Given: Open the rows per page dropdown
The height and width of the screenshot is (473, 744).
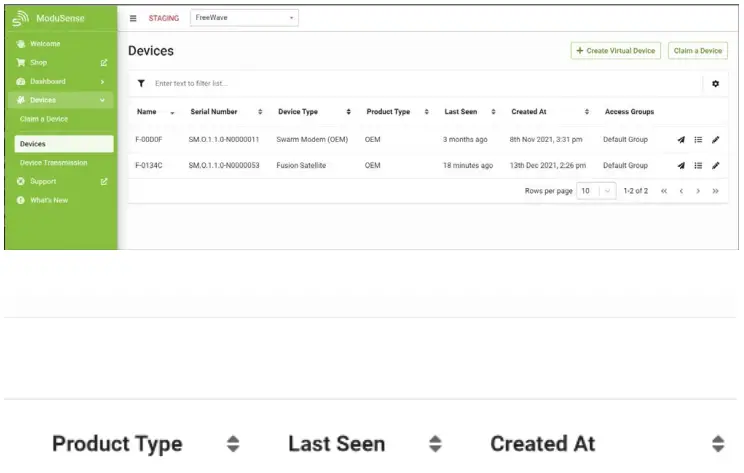Looking at the screenshot, I should pos(596,191).
